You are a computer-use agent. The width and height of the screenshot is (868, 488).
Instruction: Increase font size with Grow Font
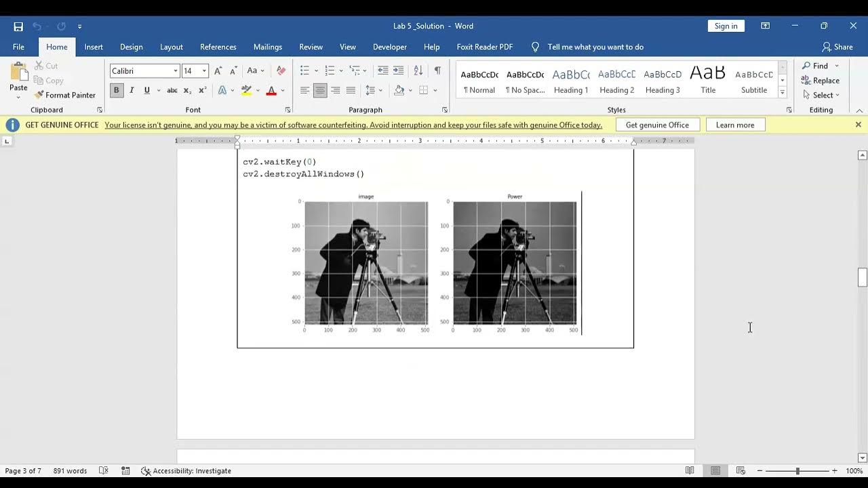pos(218,70)
